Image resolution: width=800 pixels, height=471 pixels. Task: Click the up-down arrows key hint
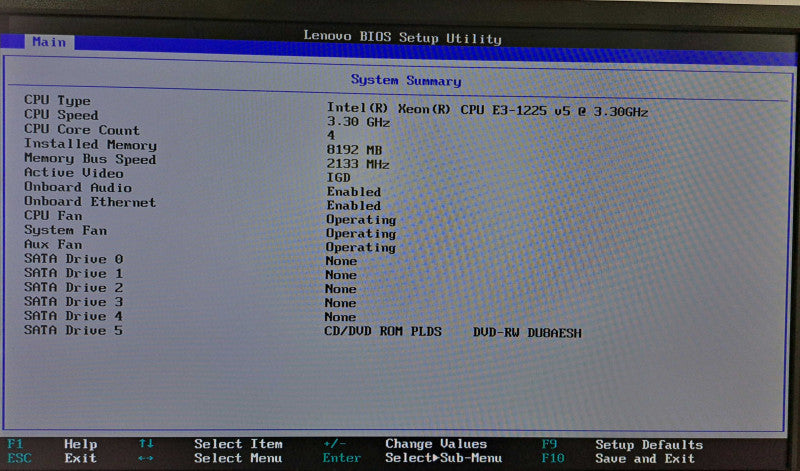(146, 443)
